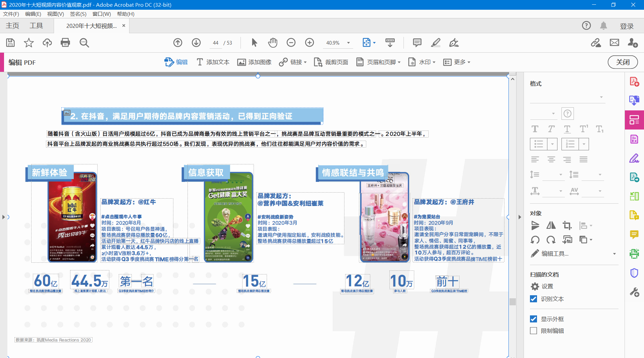Align text left
This screenshot has height=358, width=644.
(535, 159)
